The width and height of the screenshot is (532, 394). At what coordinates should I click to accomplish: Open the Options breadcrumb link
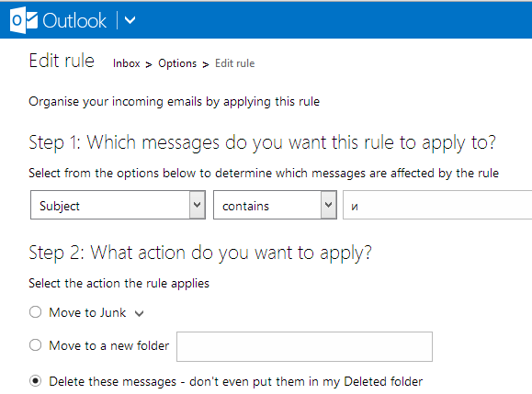tap(177, 63)
